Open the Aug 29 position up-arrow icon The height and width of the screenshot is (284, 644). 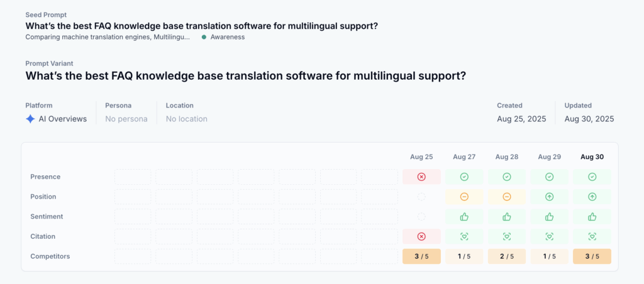coord(550,197)
